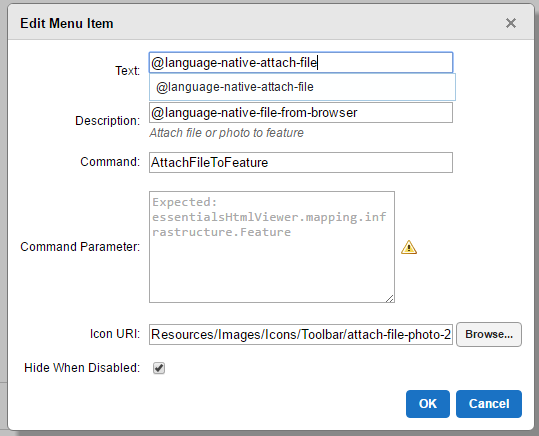Close the Edit Menu Item dialog
Viewport: 539px width, 436px height.
(511, 23)
